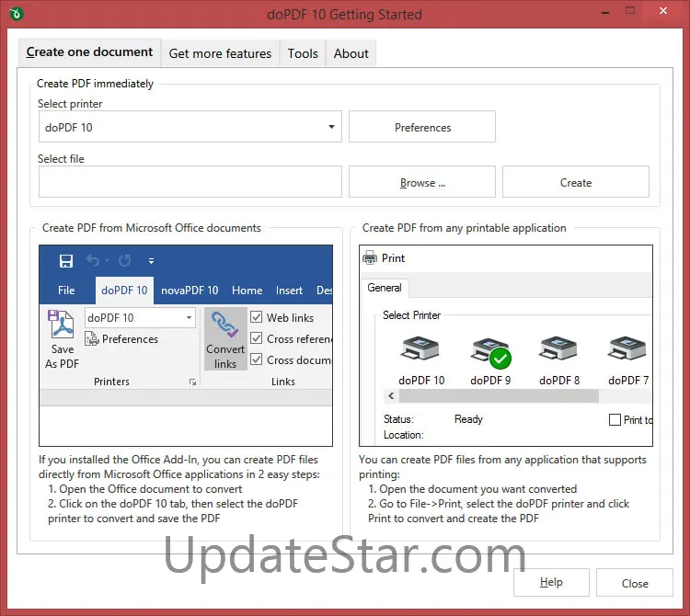690x616 pixels.
Task: Click the undo arrow in Word preview
Action: coord(92,261)
